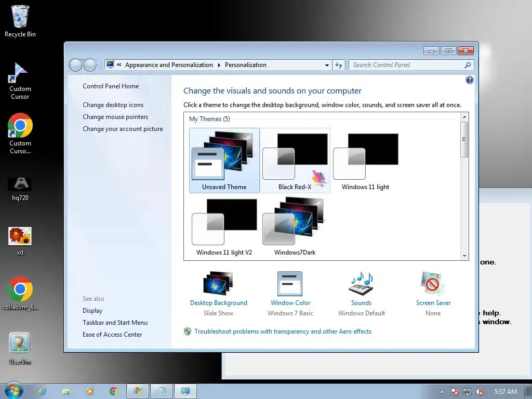Click the Screen Saver text link

433,303
